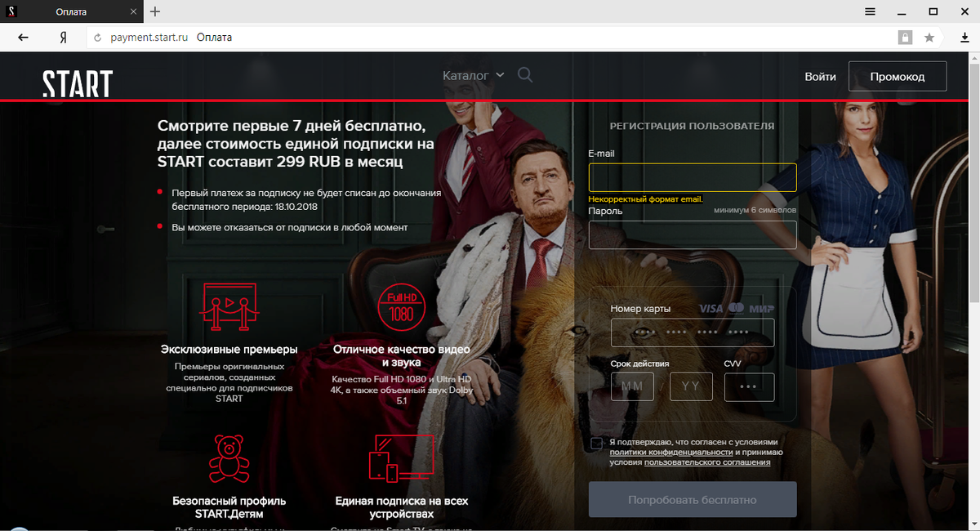980x531 pixels.
Task: Go back with the browser back arrow
Action: tap(23, 38)
